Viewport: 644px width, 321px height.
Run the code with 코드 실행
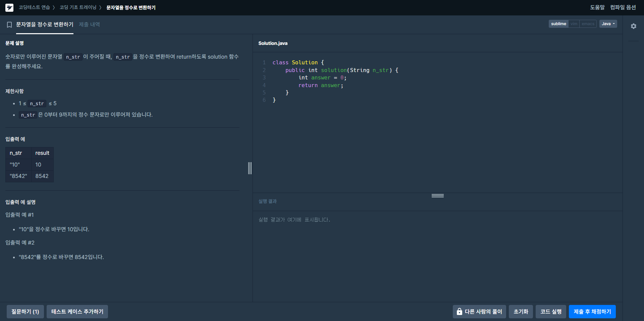551,312
